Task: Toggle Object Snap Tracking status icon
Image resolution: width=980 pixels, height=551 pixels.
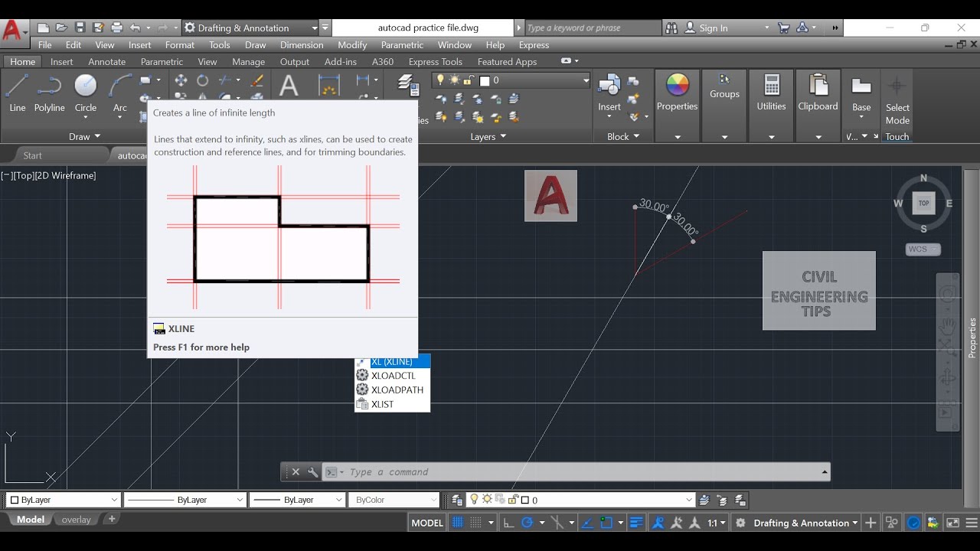Action: pos(587,523)
